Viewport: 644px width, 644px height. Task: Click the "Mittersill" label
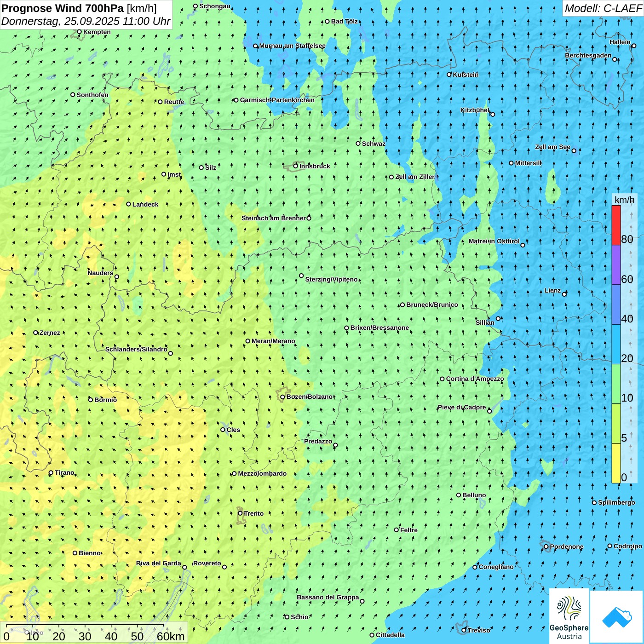click(528, 163)
